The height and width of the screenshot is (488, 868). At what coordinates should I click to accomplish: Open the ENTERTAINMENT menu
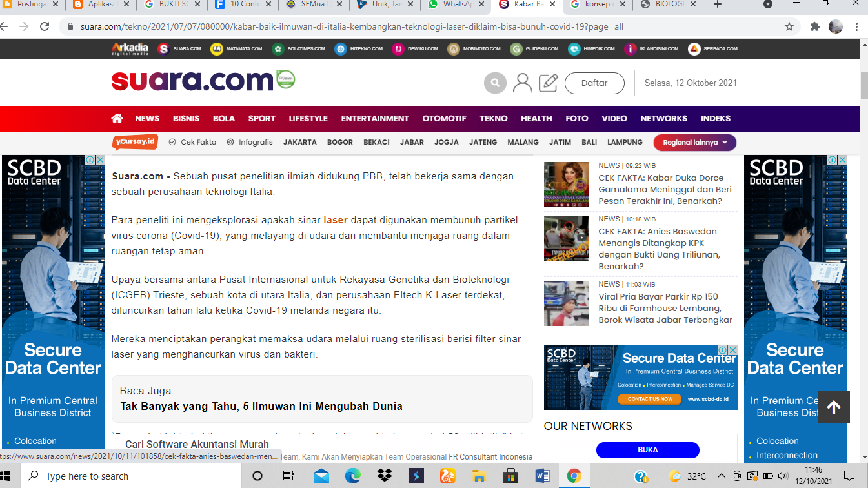(x=375, y=119)
